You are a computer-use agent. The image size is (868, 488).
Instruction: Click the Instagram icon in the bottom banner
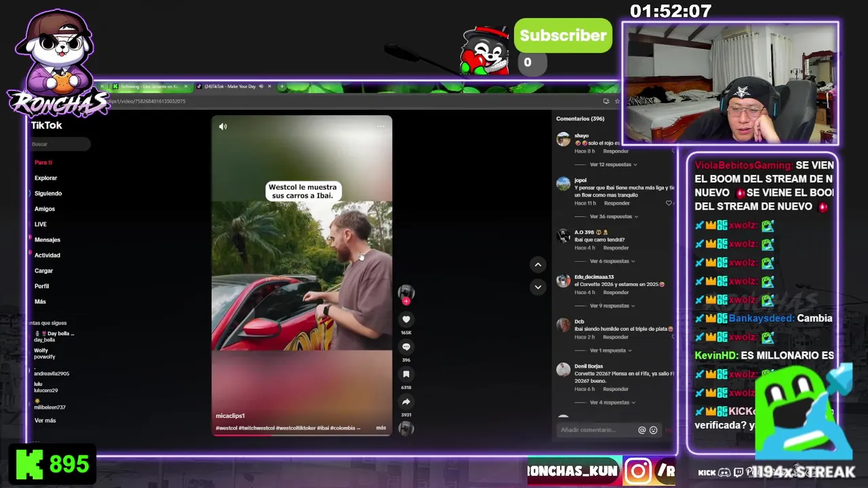(638, 471)
